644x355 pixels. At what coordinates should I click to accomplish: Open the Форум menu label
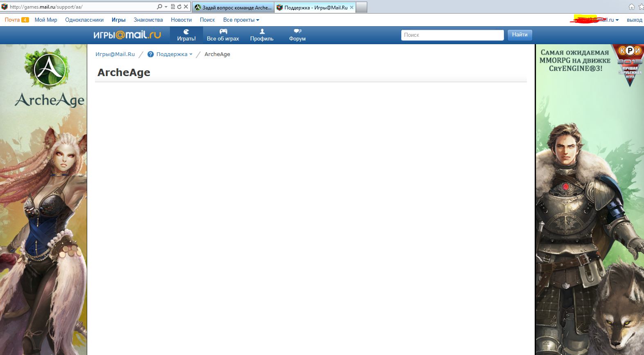click(x=297, y=38)
